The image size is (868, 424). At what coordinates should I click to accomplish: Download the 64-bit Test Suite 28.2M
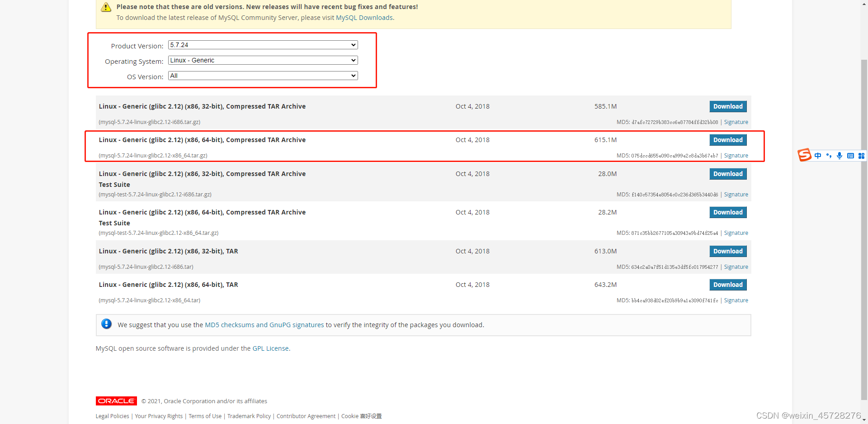[x=728, y=212]
